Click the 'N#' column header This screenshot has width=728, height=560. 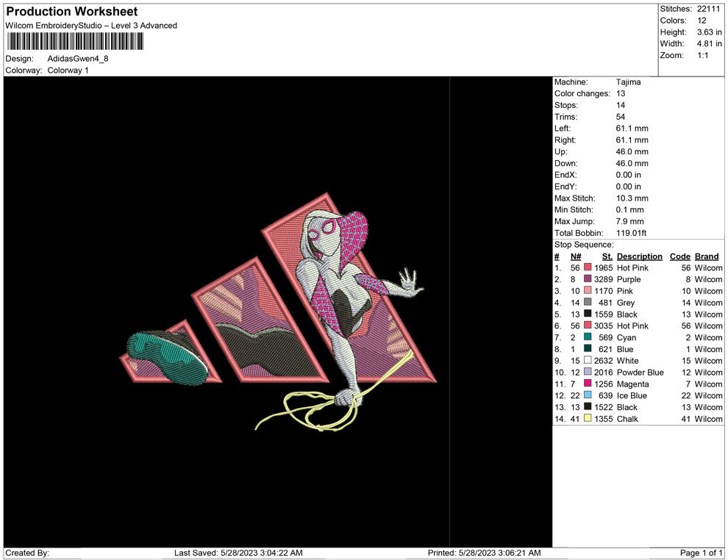point(576,256)
